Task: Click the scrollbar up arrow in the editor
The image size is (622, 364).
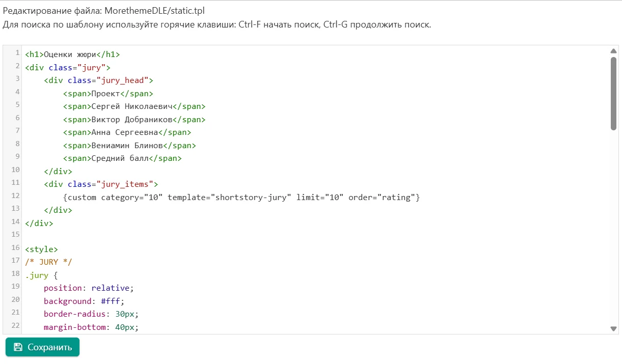Action: point(613,50)
